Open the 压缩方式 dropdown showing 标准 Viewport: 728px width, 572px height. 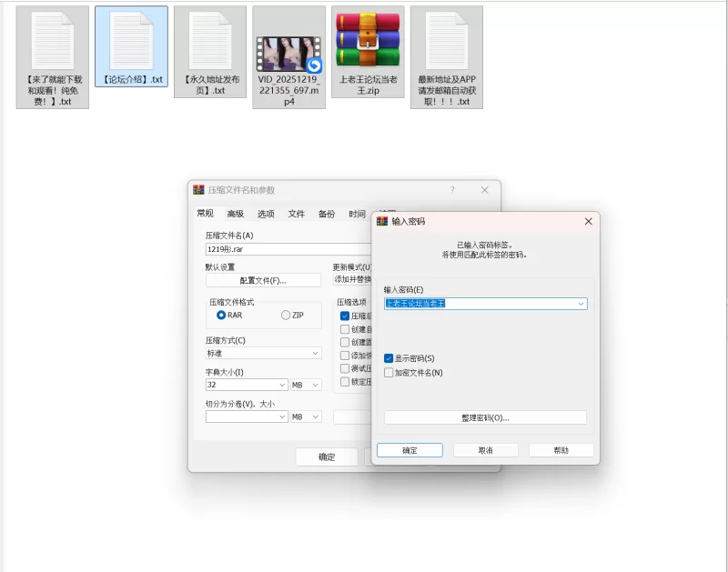[263, 353]
